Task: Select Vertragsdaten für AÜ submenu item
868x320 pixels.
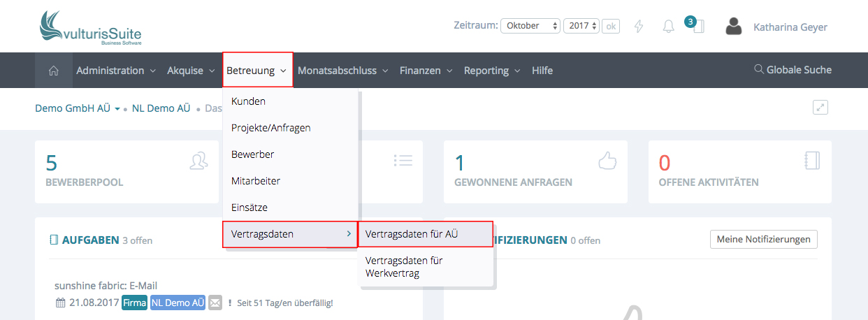Action: tap(425, 234)
